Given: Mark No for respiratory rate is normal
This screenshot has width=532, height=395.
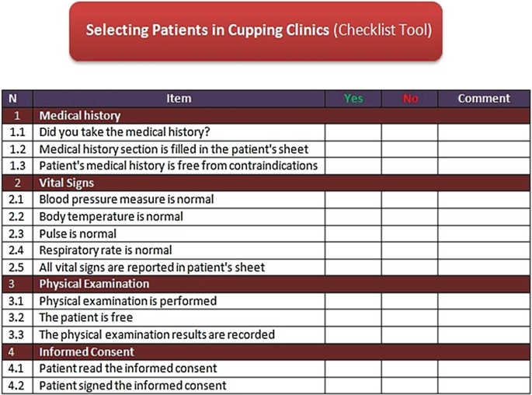Looking at the screenshot, I should (x=409, y=250).
